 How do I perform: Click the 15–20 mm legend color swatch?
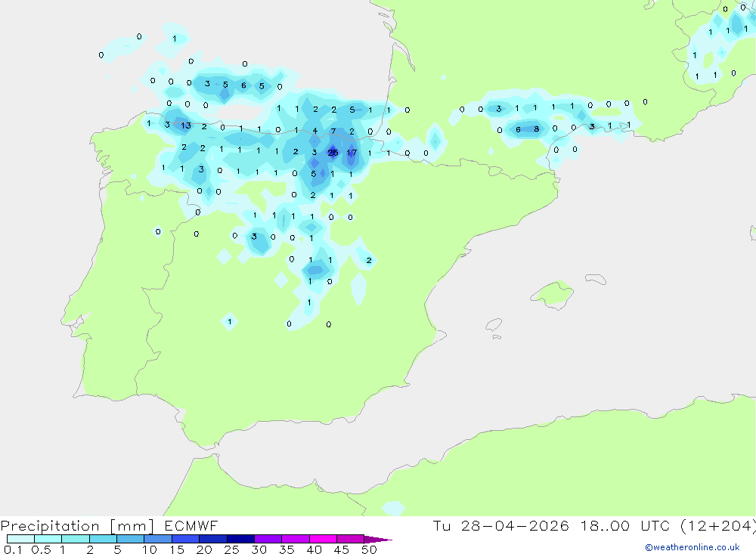(x=186, y=539)
